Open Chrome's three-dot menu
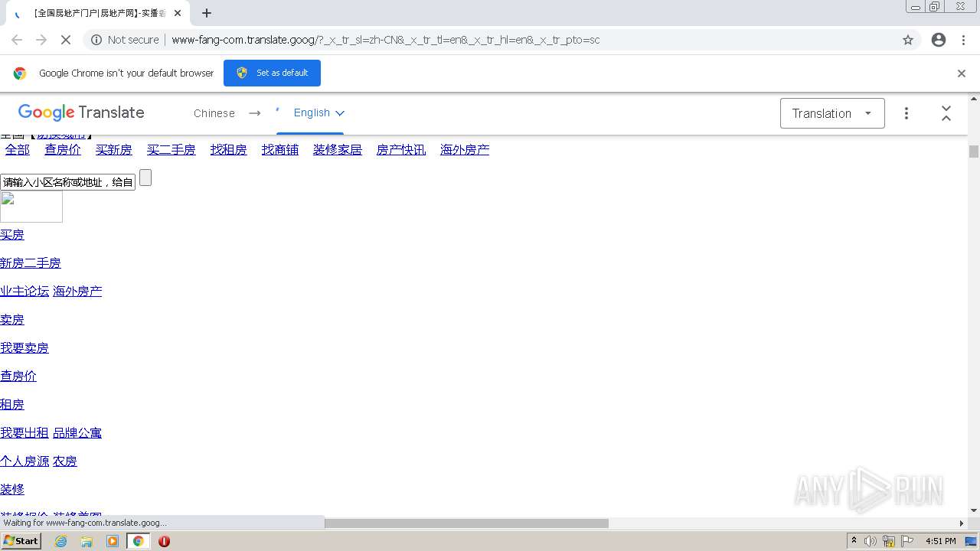The width and height of the screenshot is (980, 551). point(963,40)
